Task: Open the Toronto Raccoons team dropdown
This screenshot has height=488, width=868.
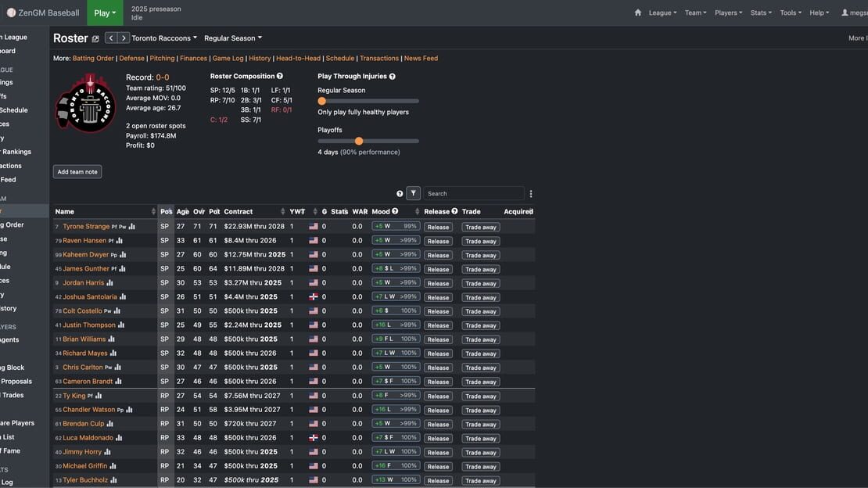Action: tap(164, 38)
